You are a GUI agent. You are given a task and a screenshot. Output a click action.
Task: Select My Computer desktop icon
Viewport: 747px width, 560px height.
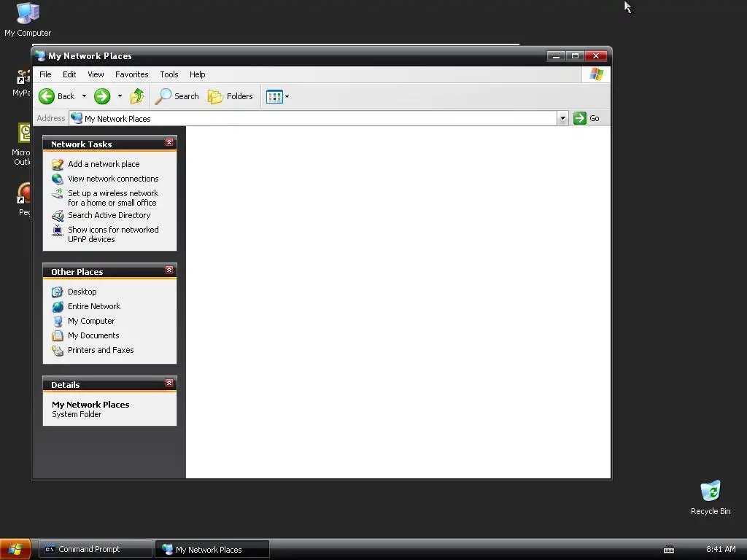point(28,20)
